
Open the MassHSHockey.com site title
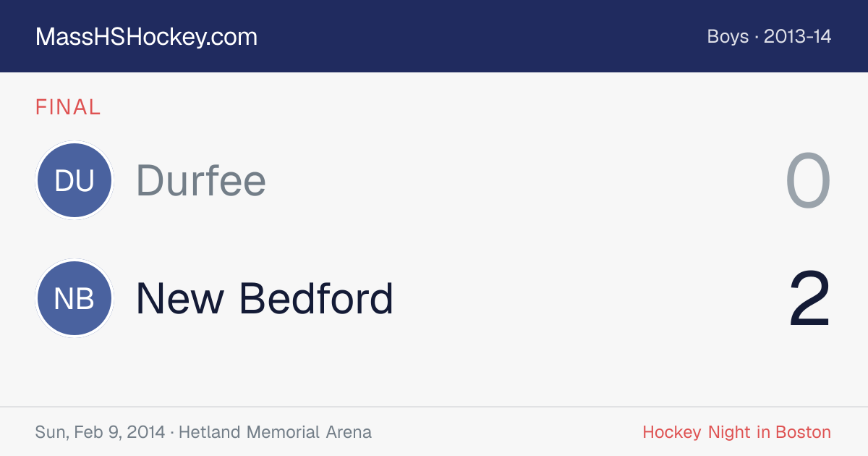(x=146, y=37)
